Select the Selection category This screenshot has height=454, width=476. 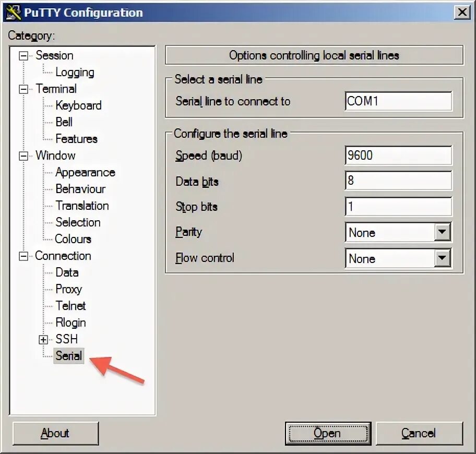pos(78,222)
